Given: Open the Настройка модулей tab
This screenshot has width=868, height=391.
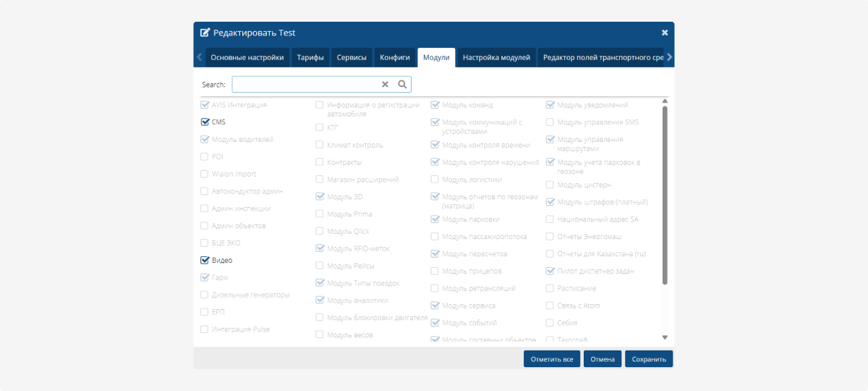Looking at the screenshot, I should 496,57.
